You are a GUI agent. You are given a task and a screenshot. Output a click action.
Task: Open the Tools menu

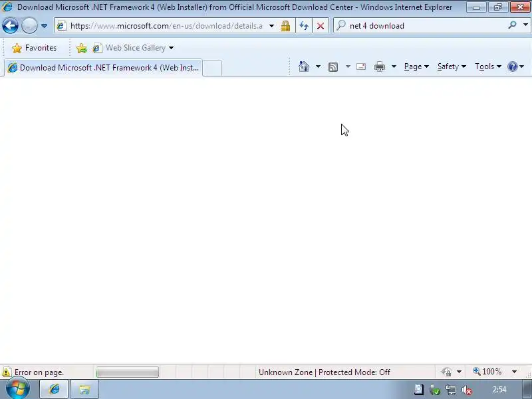[x=488, y=66]
